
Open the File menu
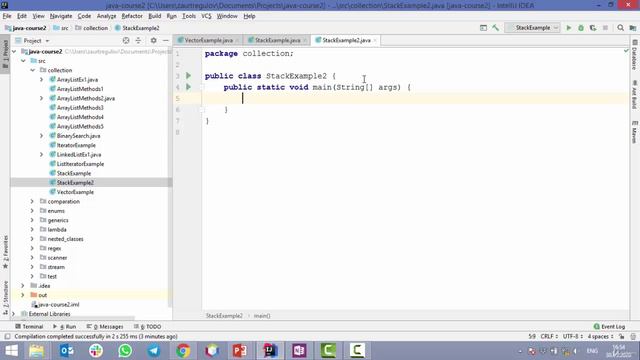[7, 16]
